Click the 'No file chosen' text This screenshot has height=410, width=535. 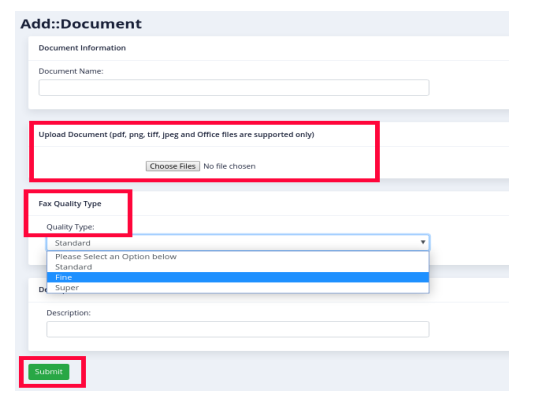coord(229,166)
